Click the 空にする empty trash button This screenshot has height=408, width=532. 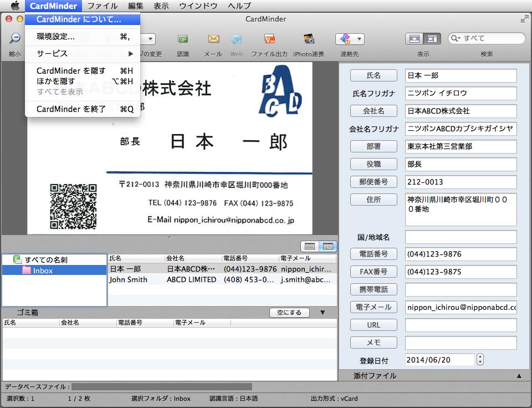tap(289, 312)
